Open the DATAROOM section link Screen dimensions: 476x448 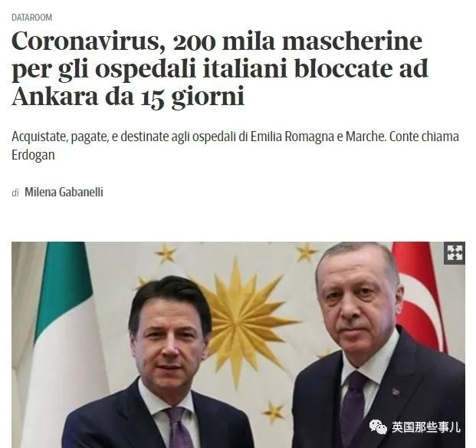pyautogui.click(x=32, y=18)
